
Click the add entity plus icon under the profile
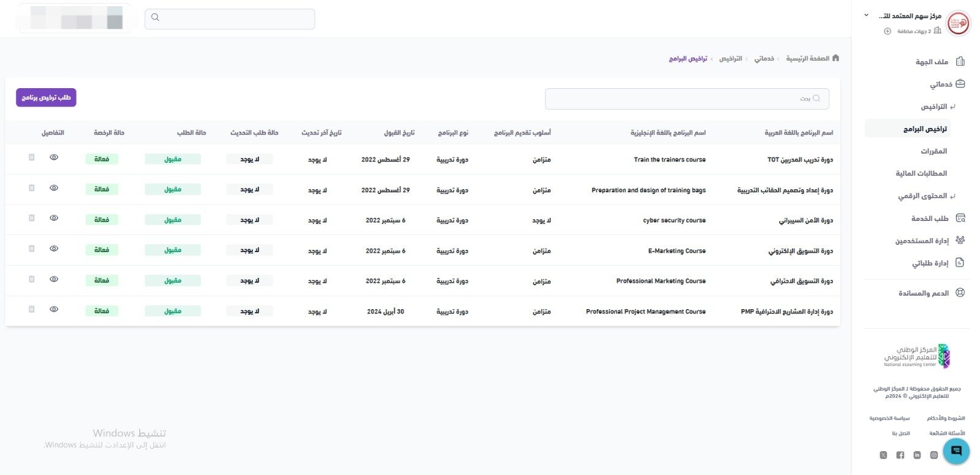click(x=888, y=31)
